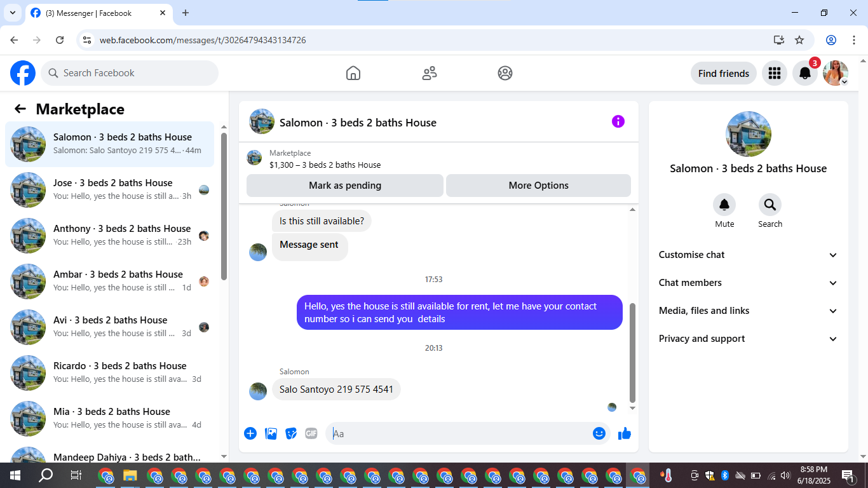Screen dimensions: 868x488
Task: Open conversation information purple icon
Action: (x=618, y=121)
